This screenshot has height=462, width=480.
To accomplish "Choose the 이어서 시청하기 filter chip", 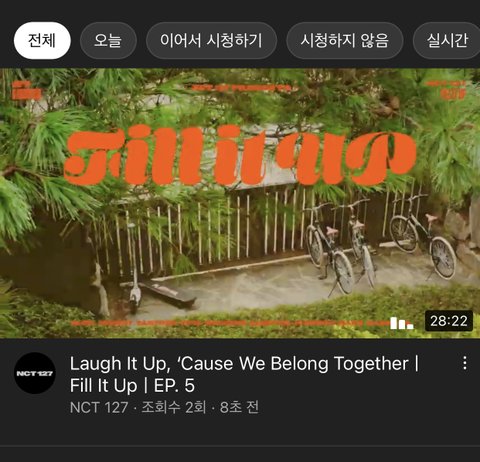I will click(x=211, y=41).
